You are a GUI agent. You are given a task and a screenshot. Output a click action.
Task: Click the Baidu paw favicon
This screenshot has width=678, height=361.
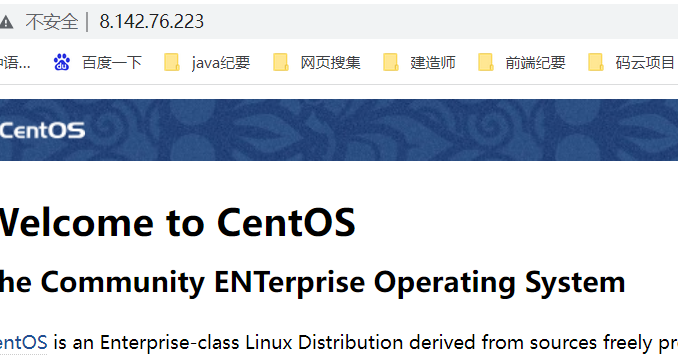pyautogui.click(x=62, y=62)
